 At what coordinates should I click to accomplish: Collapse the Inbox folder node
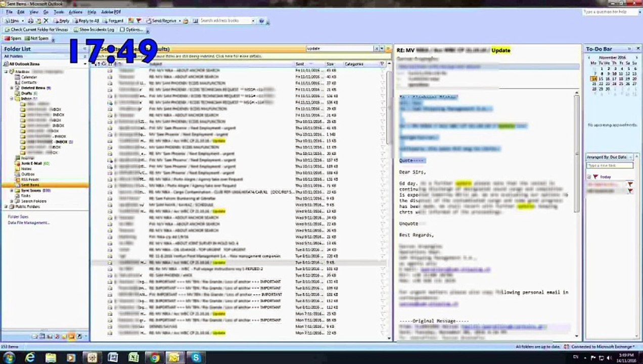12,99
